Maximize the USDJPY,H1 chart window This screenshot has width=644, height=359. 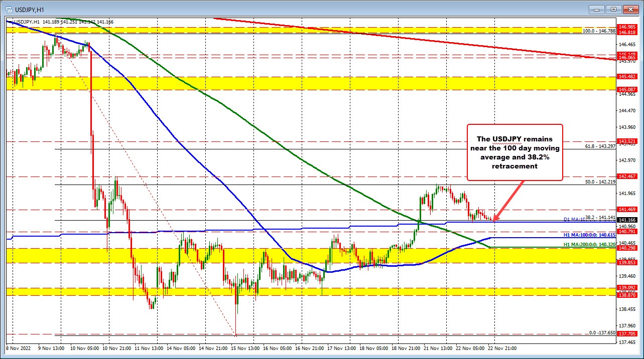tap(613, 9)
